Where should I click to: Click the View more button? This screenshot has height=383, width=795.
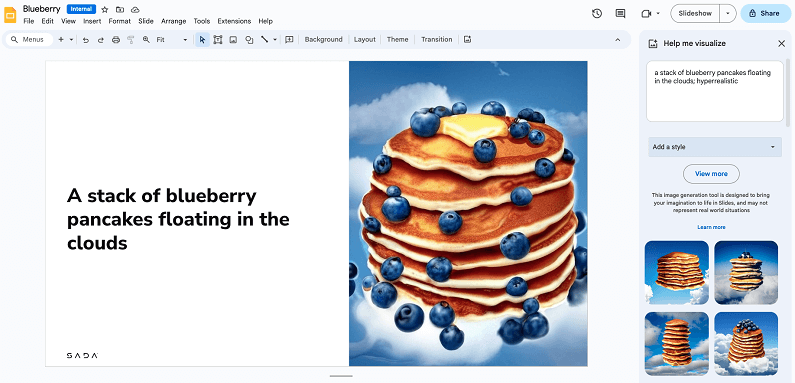click(x=711, y=173)
